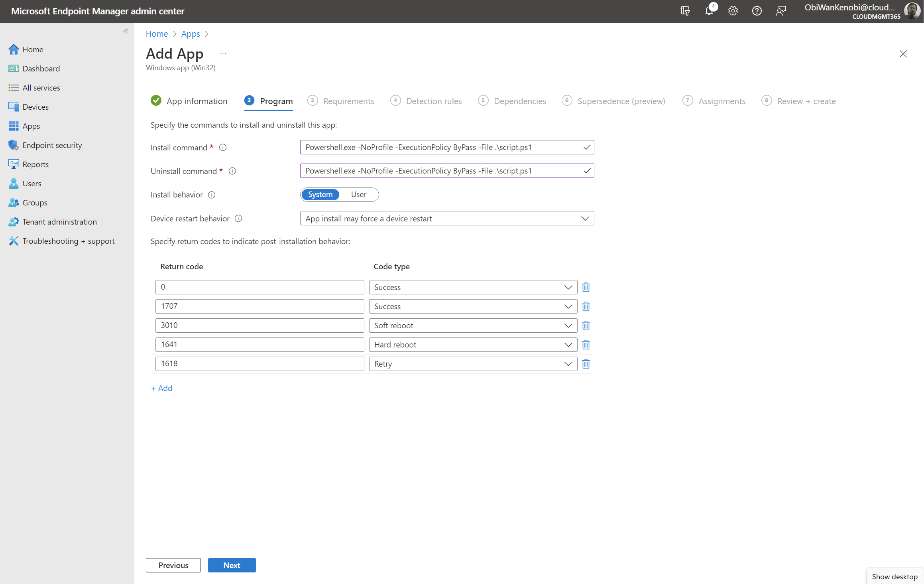Open the feedback icon in header
Screen dimensions: 924x584
[780, 11]
